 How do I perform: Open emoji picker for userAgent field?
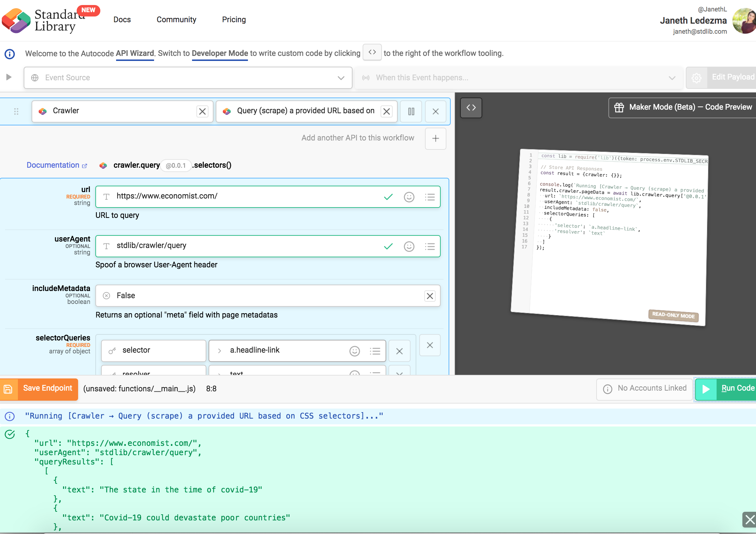coord(409,247)
